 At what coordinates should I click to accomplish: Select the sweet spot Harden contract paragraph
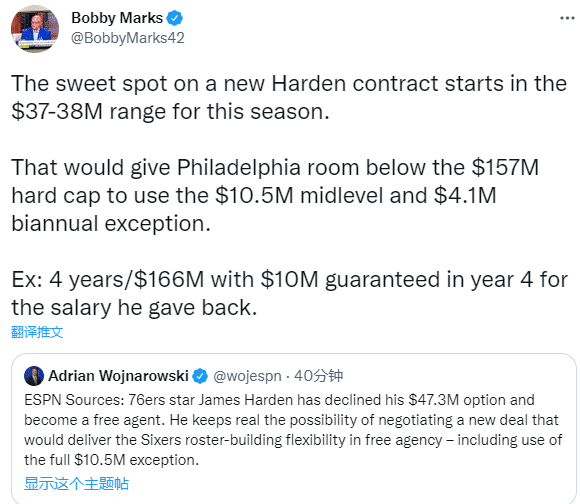click(x=289, y=97)
